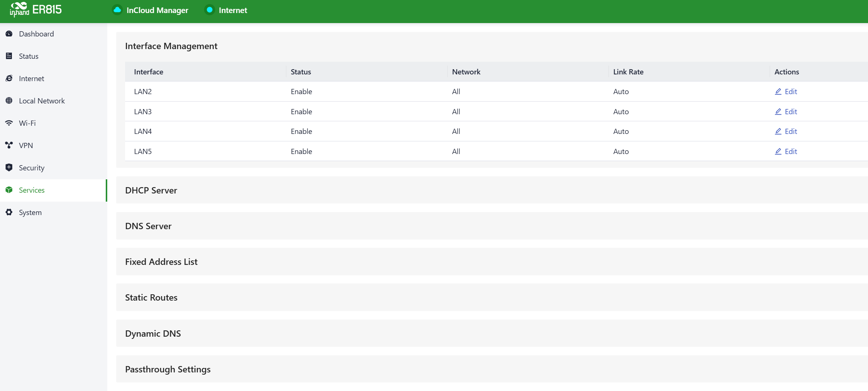
Task: Open the Wi-Fi menu item
Action: click(27, 123)
